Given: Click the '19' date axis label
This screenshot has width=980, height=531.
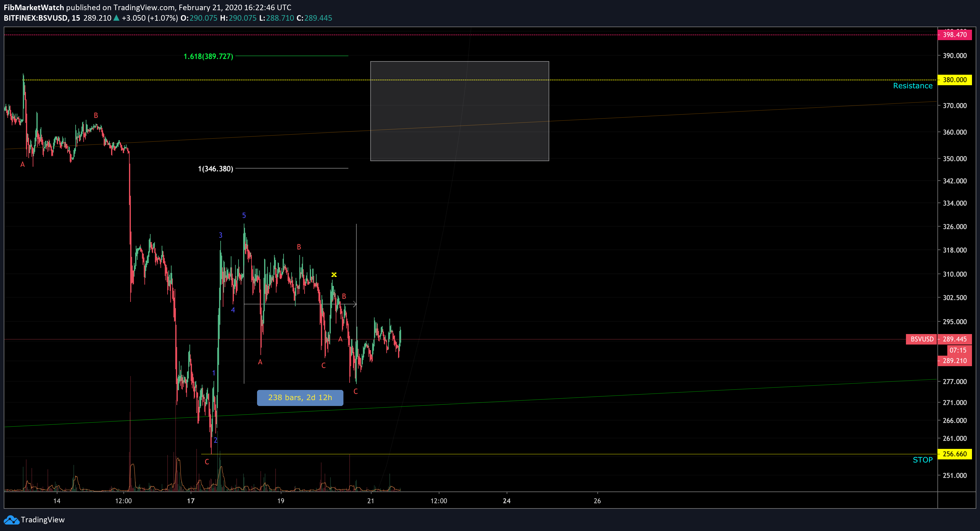Looking at the screenshot, I should click(280, 500).
